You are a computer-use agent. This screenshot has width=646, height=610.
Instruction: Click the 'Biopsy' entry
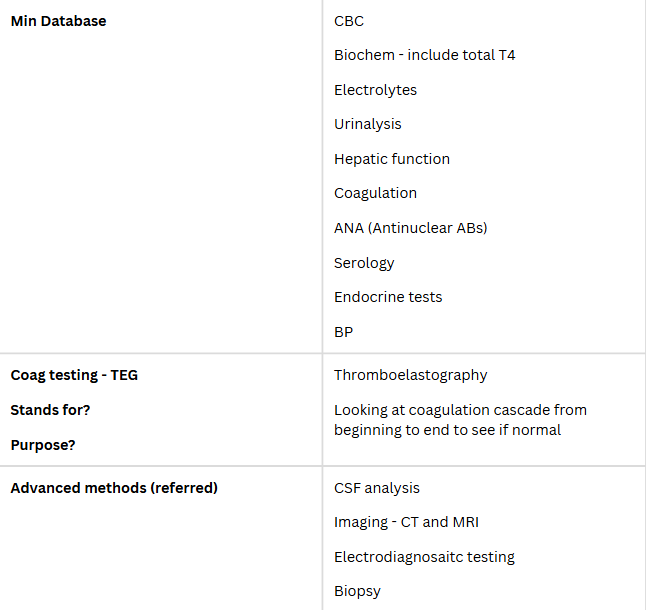357,591
